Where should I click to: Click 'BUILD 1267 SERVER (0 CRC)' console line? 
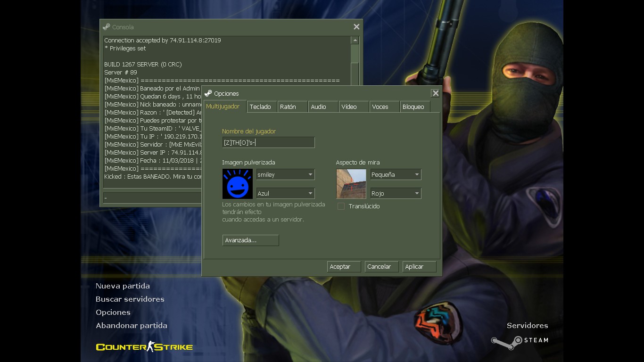(x=143, y=65)
